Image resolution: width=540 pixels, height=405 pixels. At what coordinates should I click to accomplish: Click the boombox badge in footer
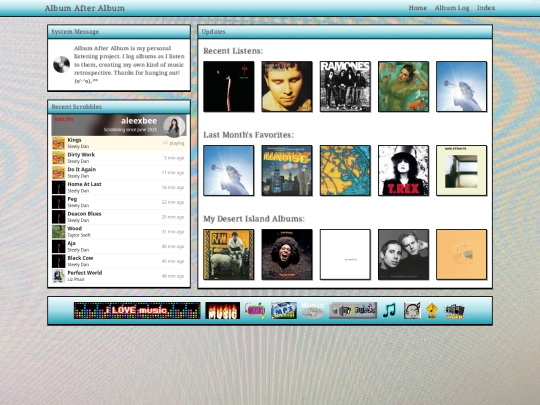point(455,311)
